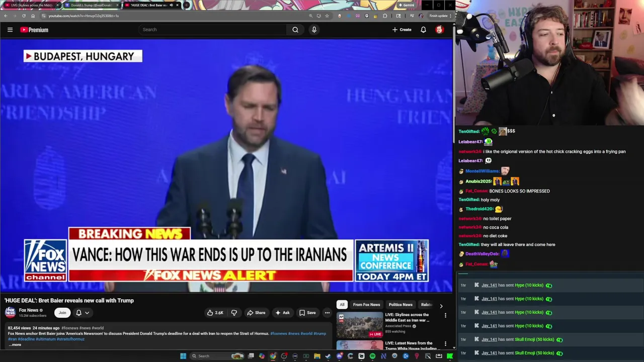Viewport: 644px width, 362px height.
Task: Open Chrome from the taskbar
Action: (273, 356)
